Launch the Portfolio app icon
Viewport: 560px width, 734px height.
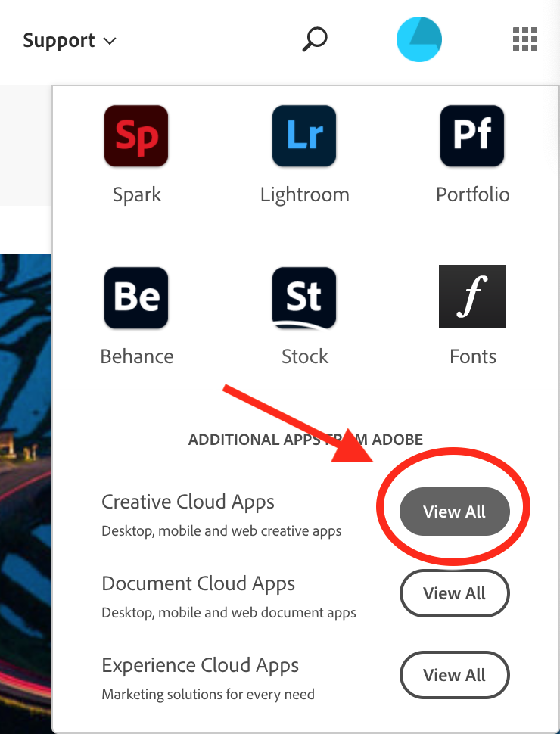(x=472, y=136)
